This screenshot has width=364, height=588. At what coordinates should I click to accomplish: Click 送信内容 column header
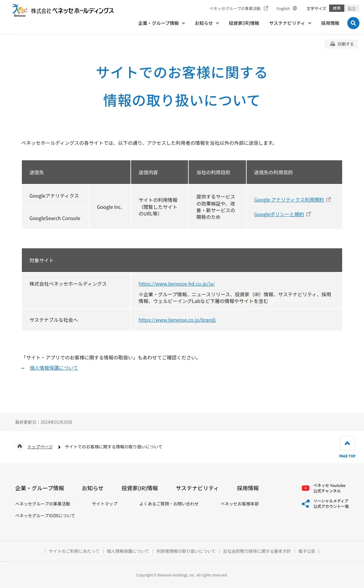pos(160,172)
